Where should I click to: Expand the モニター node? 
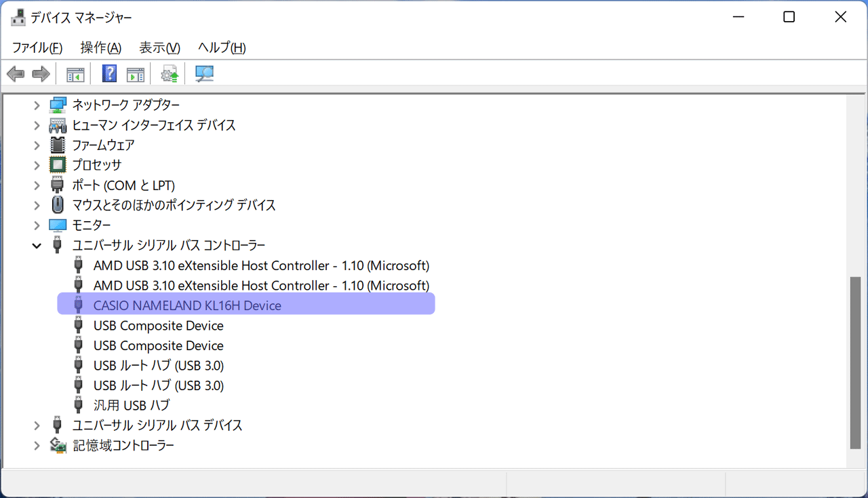[x=37, y=225]
